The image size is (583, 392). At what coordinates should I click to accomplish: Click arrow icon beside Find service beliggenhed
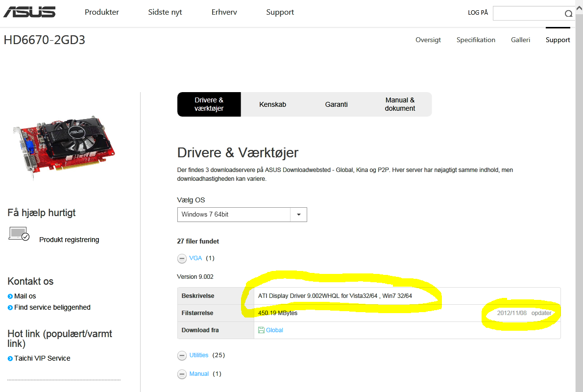pos(10,308)
